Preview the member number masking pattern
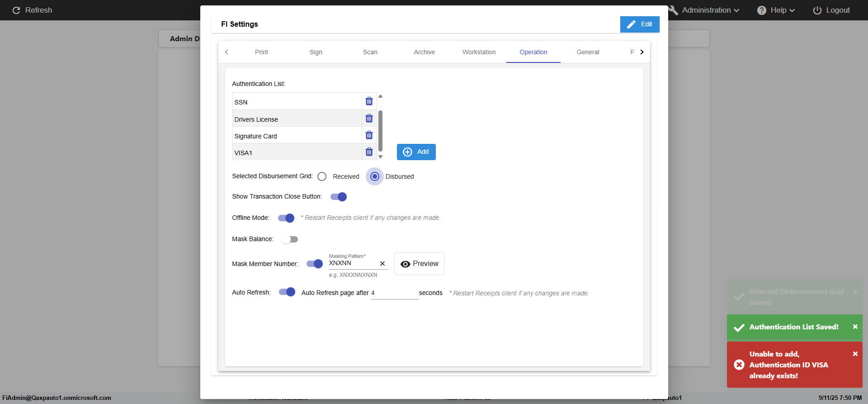 click(x=419, y=264)
